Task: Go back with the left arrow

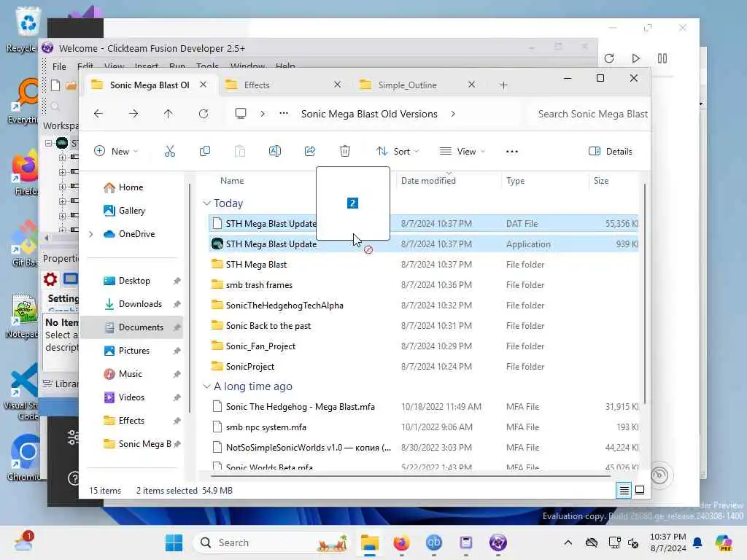Action: (x=98, y=114)
